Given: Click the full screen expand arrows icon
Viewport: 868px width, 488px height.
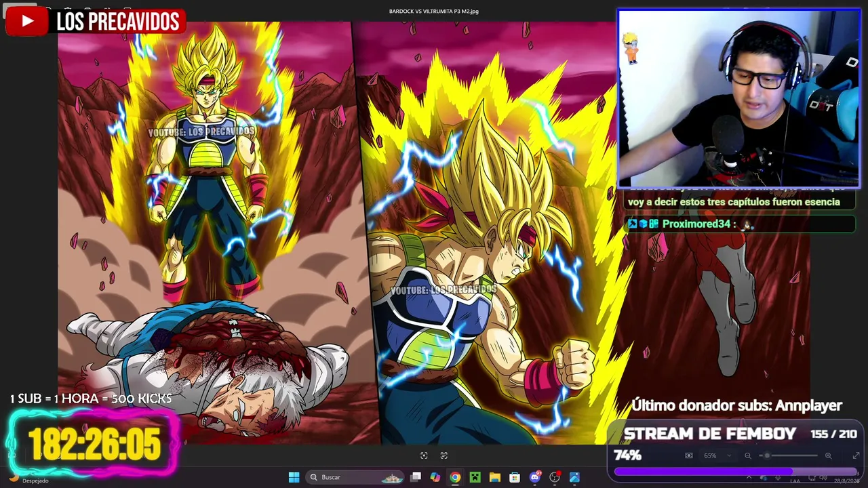Looking at the screenshot, I should pos(856,455).
